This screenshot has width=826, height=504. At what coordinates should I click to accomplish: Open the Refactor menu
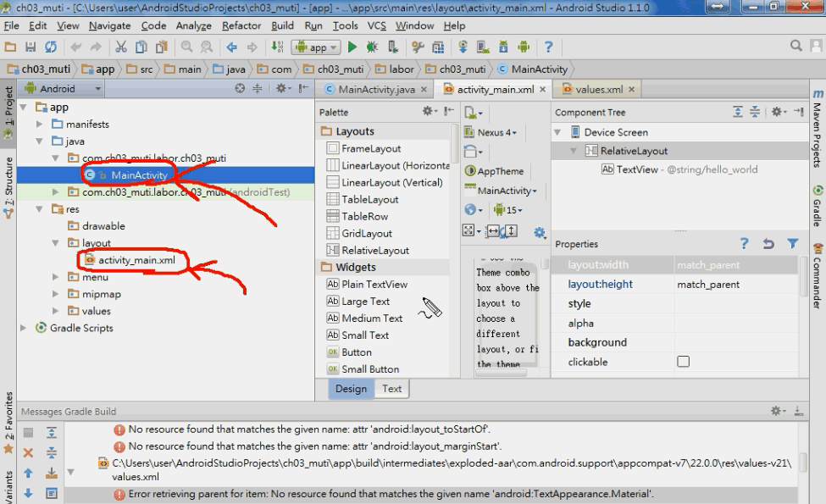pos(241,25)
